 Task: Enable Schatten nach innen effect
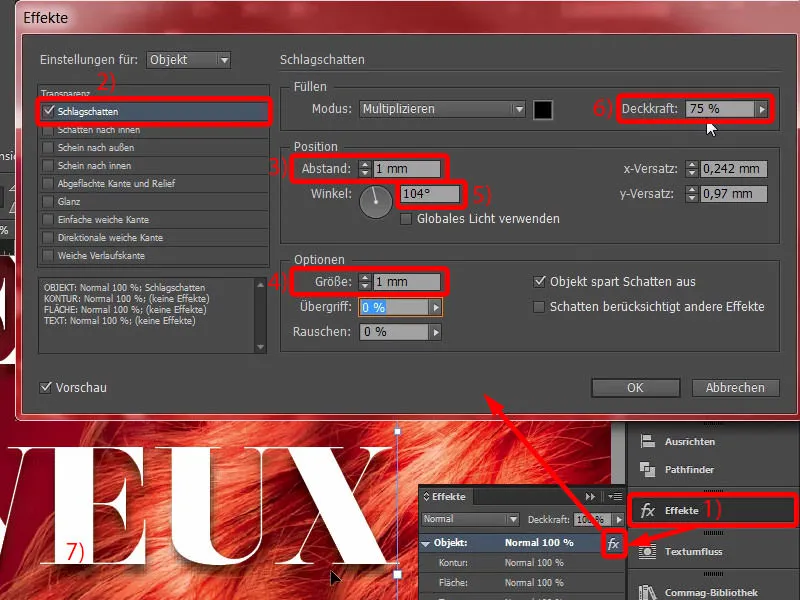click(48, 130)
